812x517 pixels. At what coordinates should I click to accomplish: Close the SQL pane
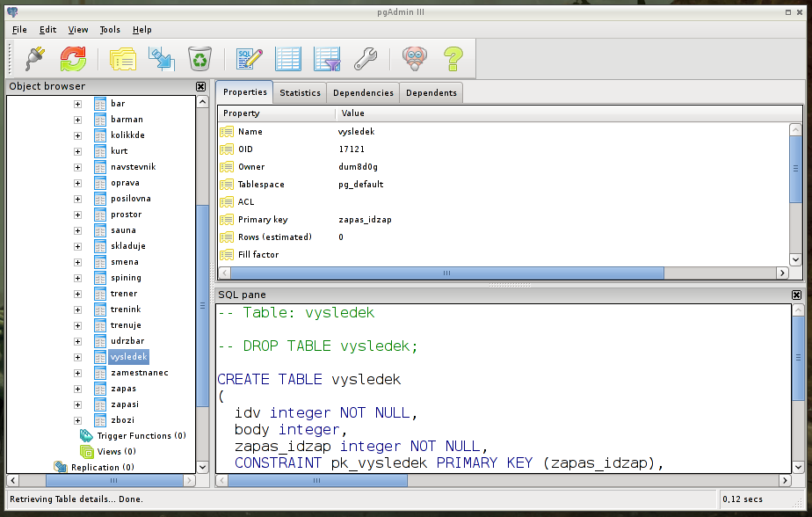coord(796,295)
